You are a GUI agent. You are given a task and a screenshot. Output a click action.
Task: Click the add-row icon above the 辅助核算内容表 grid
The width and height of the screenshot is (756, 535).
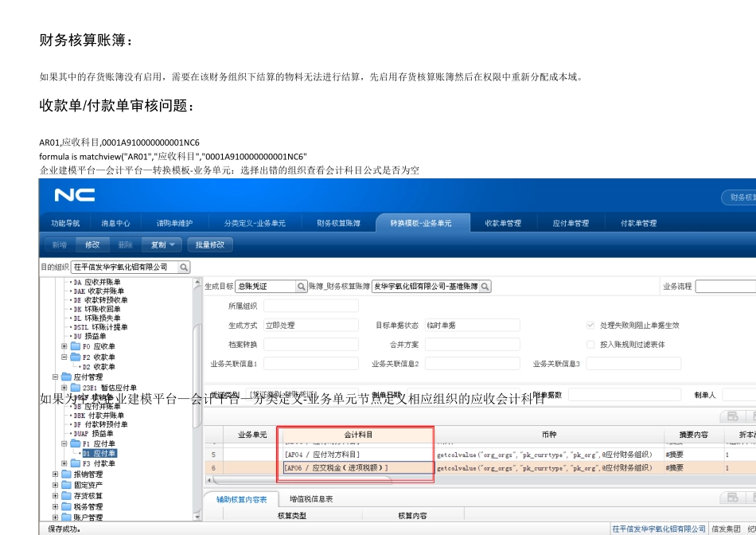(x=732, y=498)
